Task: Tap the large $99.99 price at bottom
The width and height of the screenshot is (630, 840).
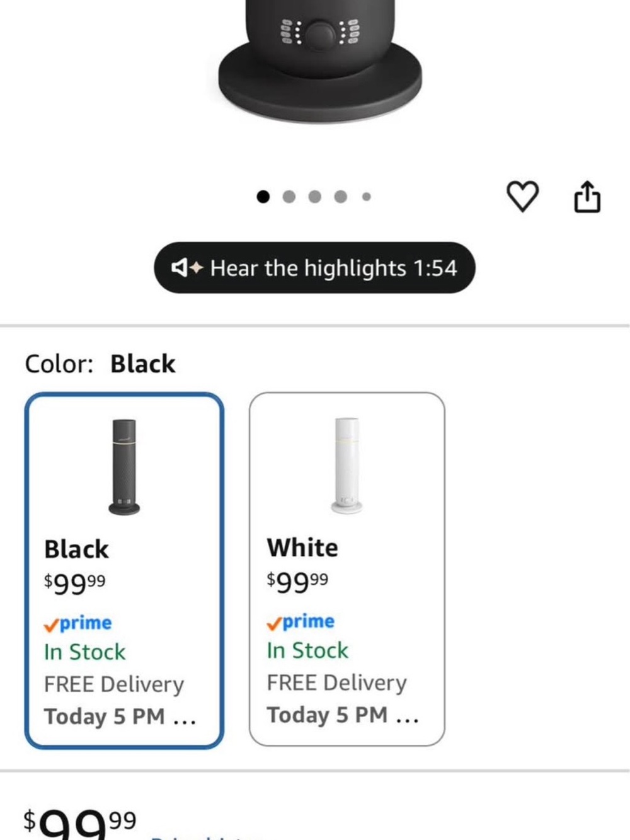Action: tap(79, 823)
